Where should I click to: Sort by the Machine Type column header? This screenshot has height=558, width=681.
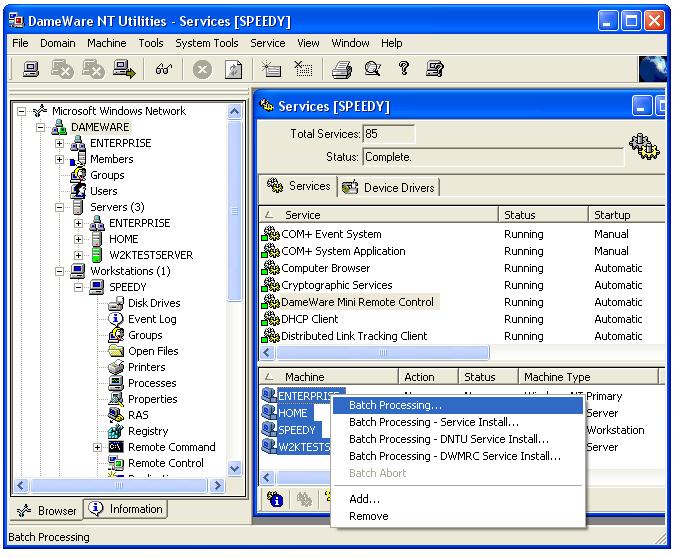tap(588, 376)
